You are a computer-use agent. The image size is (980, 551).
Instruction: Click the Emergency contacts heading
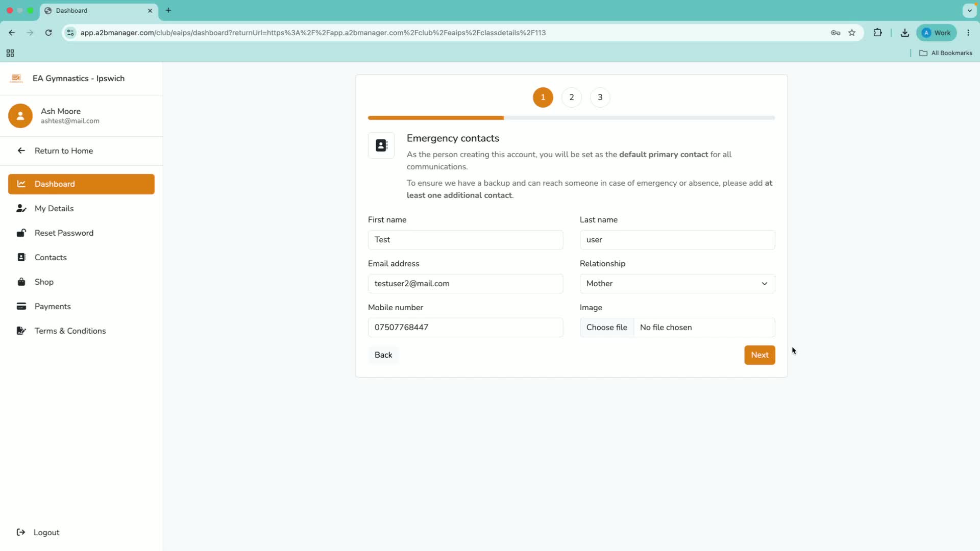coord(453,138)
